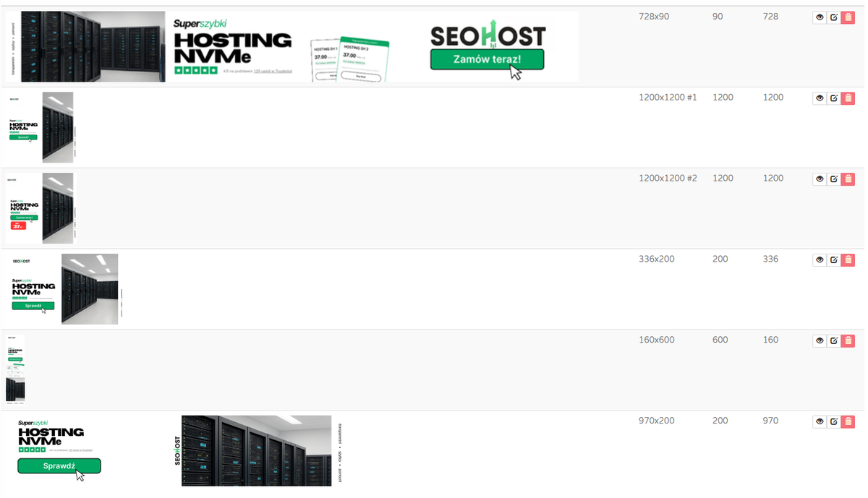Delete the 1200x1200 #2 banner

click(848, 179)
